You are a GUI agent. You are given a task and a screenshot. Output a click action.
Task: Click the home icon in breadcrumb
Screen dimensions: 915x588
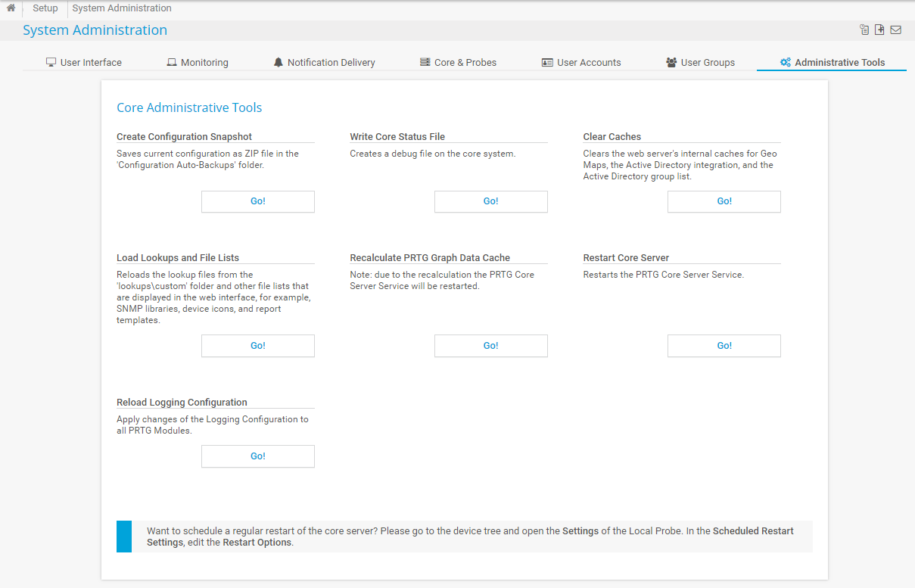pyautogui.click(x=11, y=8)
